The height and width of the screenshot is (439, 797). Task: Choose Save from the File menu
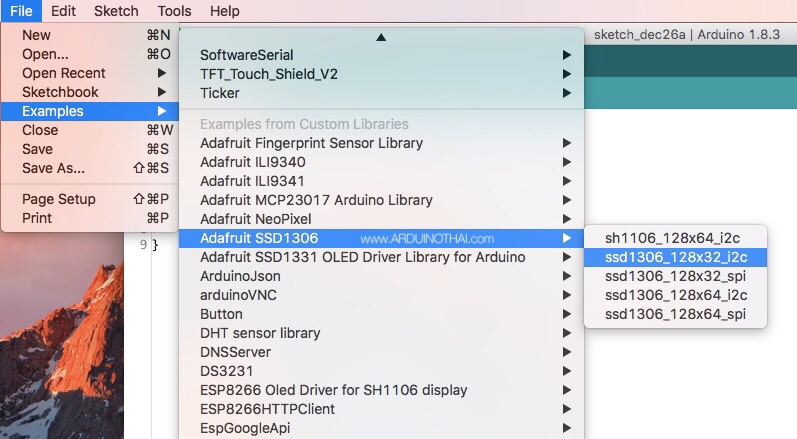[90, 149]
